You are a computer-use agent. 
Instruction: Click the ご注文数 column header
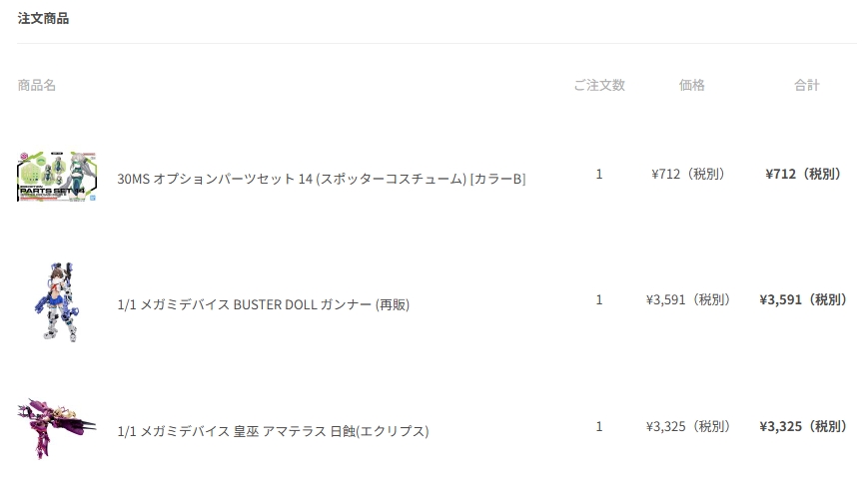(x=599, y=85)
